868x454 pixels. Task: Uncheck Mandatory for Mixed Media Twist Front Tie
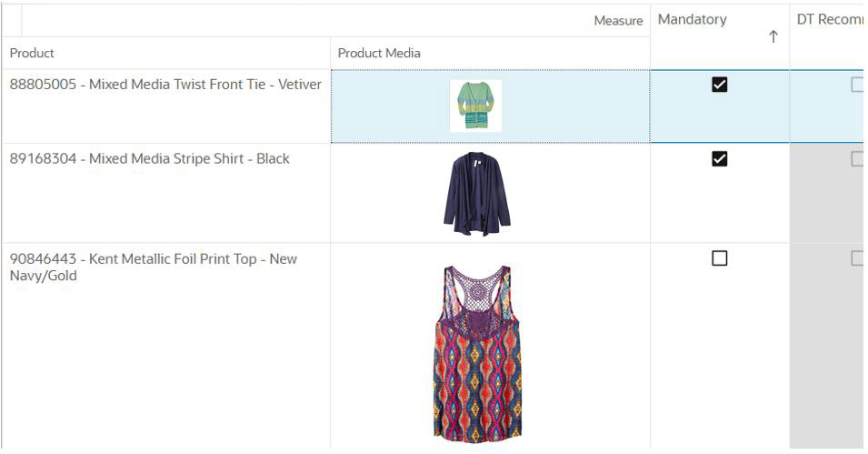(719, 85)
